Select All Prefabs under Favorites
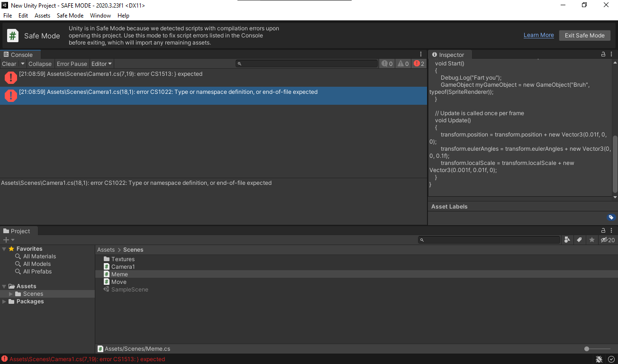618x364 pixels. click(x=37, y=272)
